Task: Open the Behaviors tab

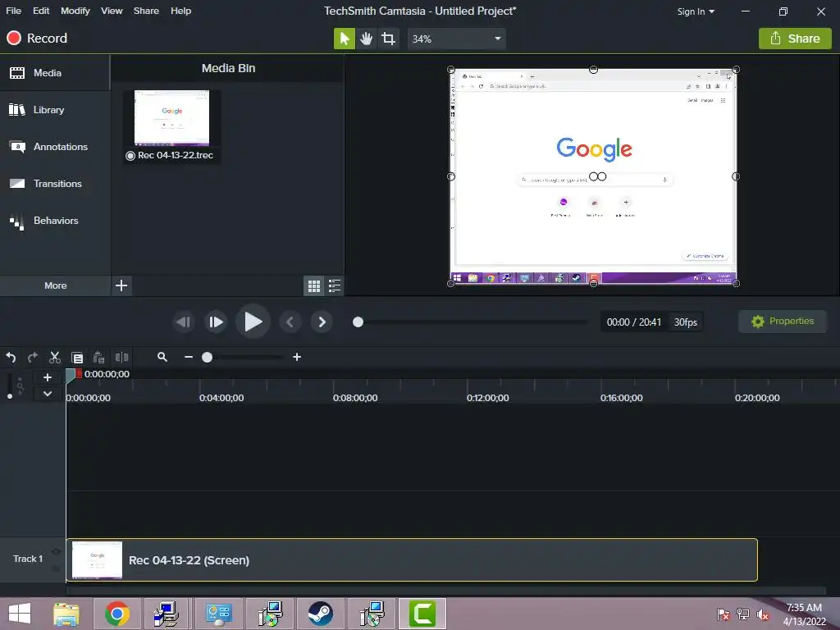Action: (x=55, y=221)
